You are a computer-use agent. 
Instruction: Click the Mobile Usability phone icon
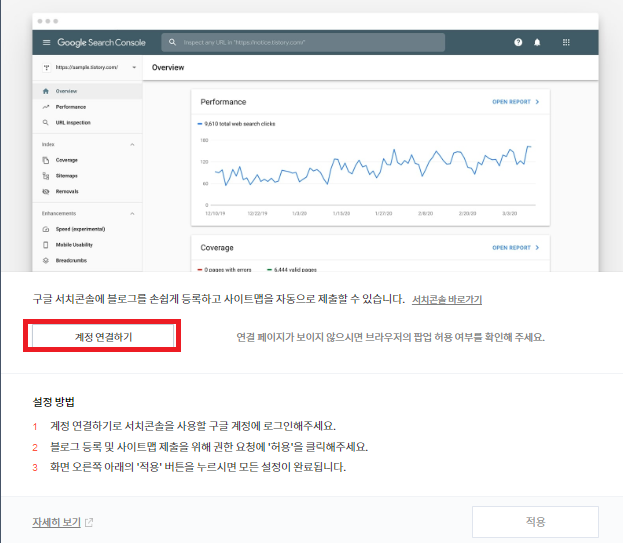[46, 245]
